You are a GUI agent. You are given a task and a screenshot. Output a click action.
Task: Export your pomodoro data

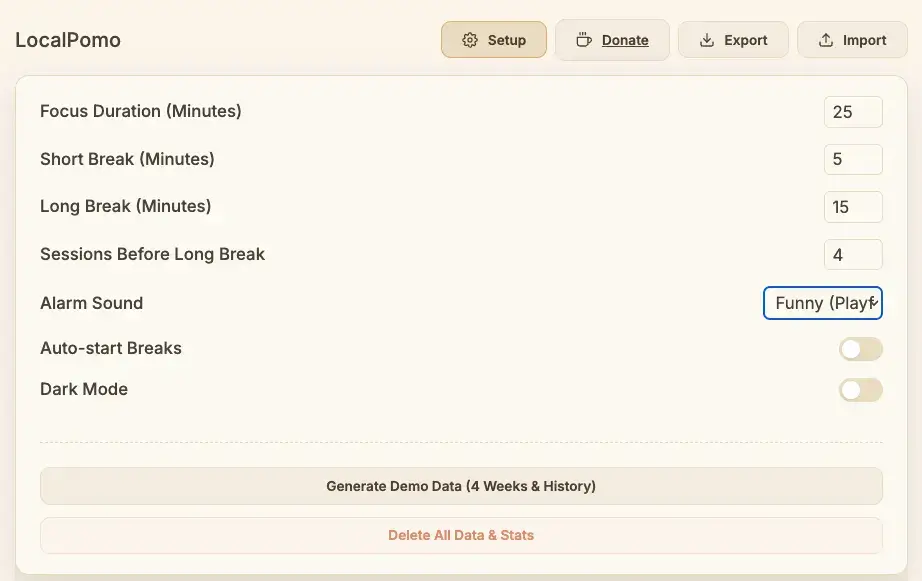click(733, 40)
